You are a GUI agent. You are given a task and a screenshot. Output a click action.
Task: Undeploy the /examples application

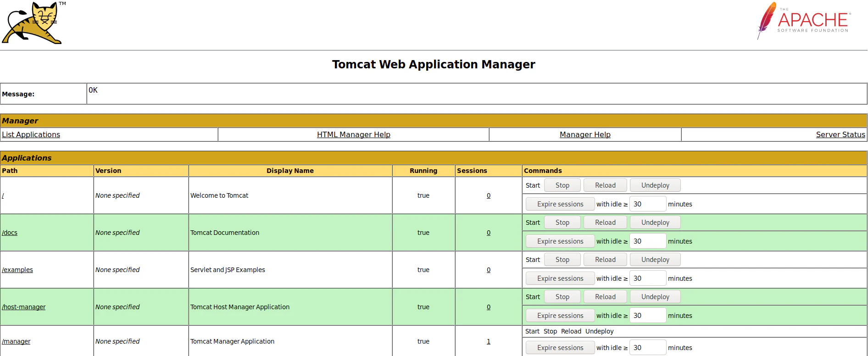[x=655, y=260]
